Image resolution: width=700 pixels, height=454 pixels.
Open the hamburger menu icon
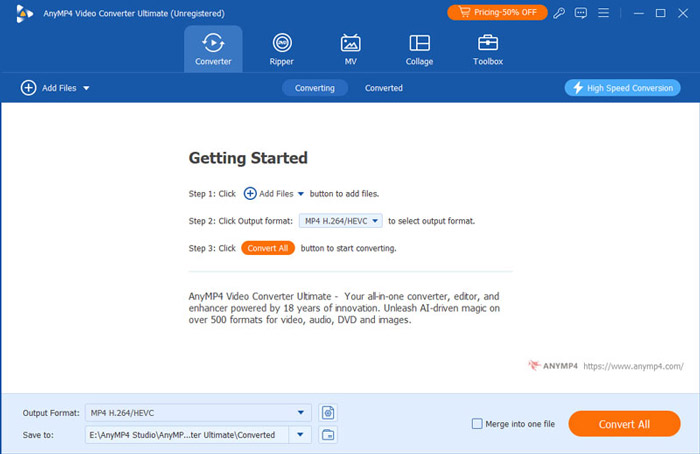[604, 13]
